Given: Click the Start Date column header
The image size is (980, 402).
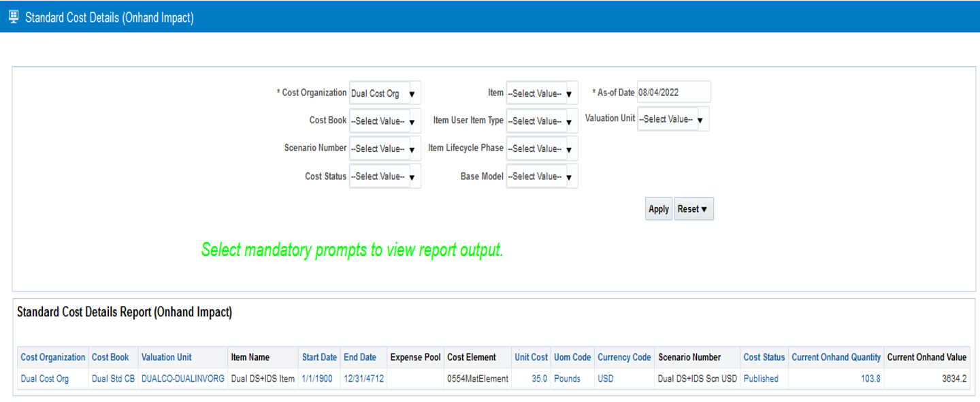Looking at the screenshot, I should coord(319,357).
